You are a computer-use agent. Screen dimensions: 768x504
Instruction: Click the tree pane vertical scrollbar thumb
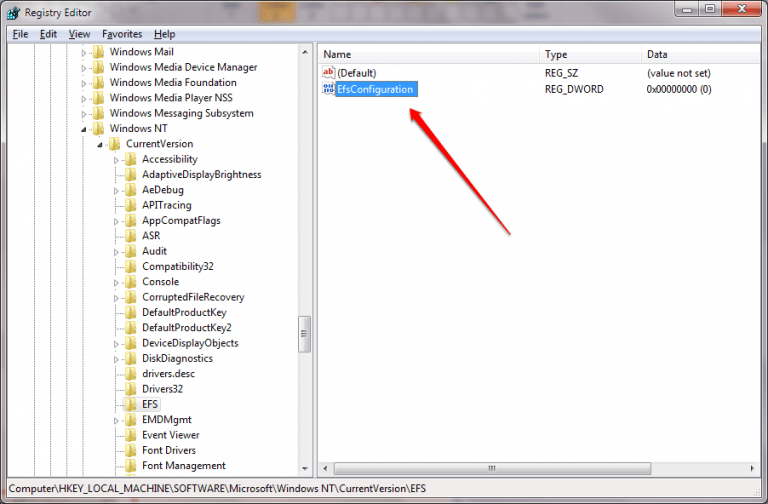coord(304,334)
